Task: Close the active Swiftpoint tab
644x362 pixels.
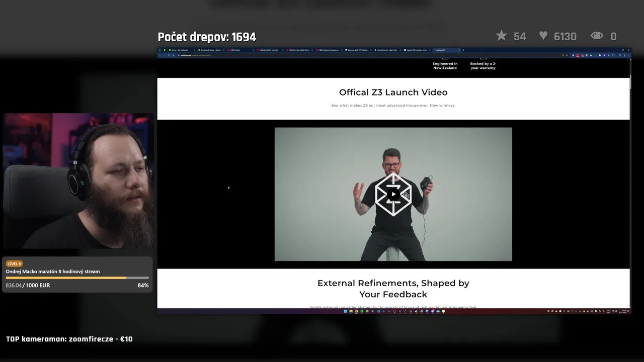Action: 458,50
